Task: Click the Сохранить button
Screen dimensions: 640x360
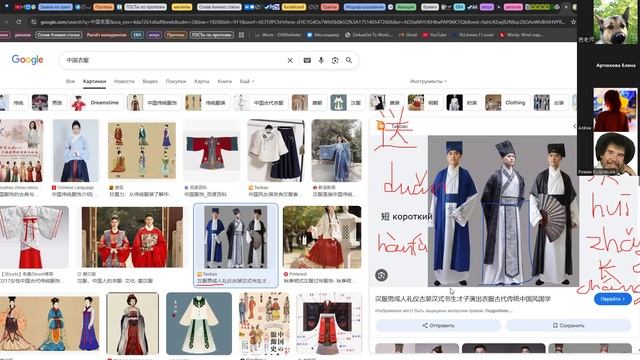Action: click(x=568, y=325)
